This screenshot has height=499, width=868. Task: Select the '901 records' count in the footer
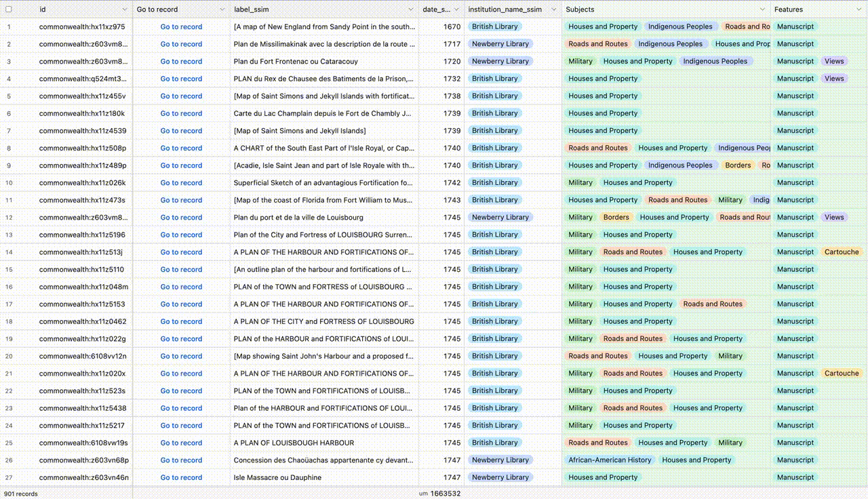click(22, 494)
